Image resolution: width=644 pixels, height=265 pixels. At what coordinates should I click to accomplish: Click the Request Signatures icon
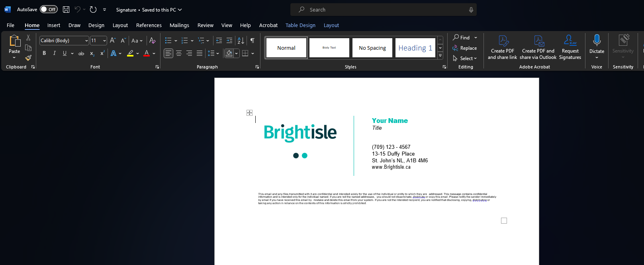coord(570,41)
